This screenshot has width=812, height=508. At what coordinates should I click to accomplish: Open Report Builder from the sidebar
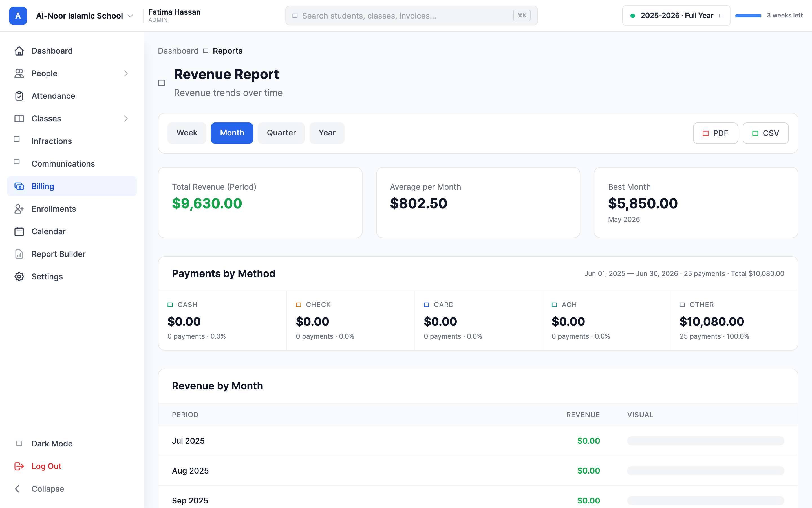72,254
